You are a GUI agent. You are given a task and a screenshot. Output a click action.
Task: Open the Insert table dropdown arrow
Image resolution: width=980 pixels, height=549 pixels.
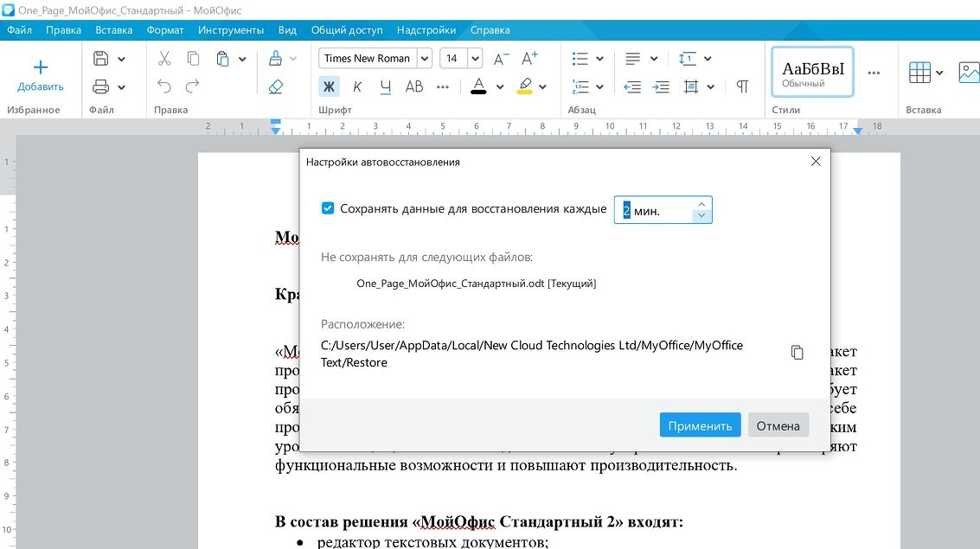[939, 73]
